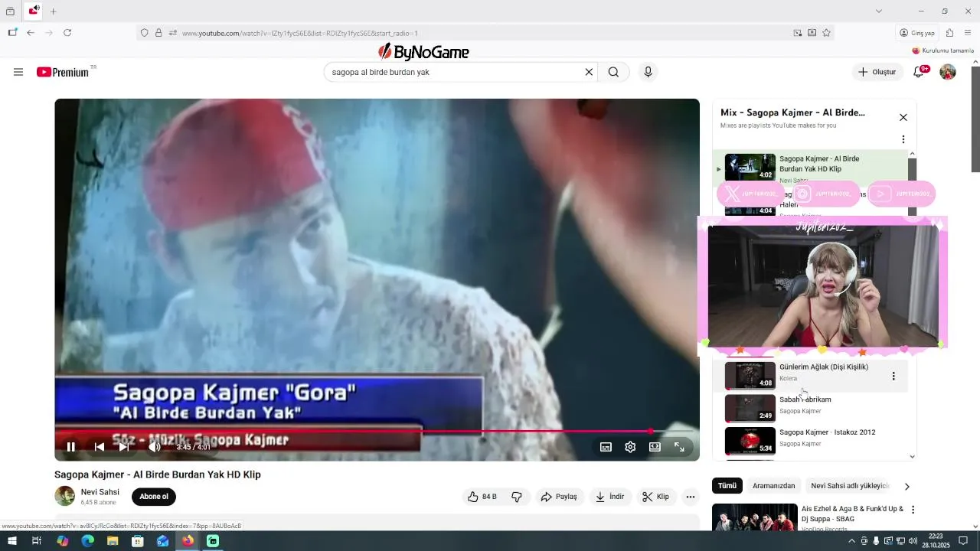The height and width of the screenshot is (551, 980).
Task: Like the video with 84 B
Action: pos(483,497)
